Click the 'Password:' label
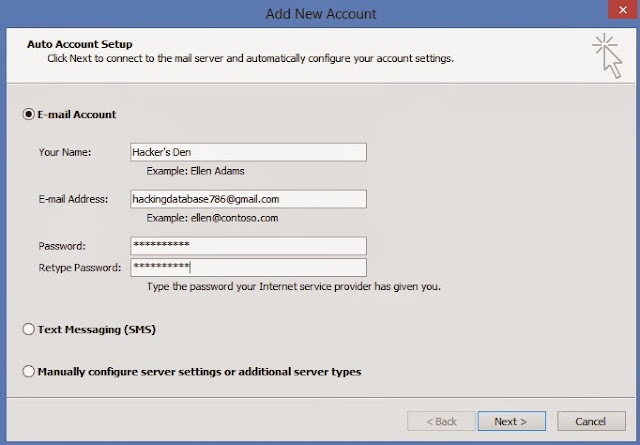The image size is (640, 445). [62, 246]
